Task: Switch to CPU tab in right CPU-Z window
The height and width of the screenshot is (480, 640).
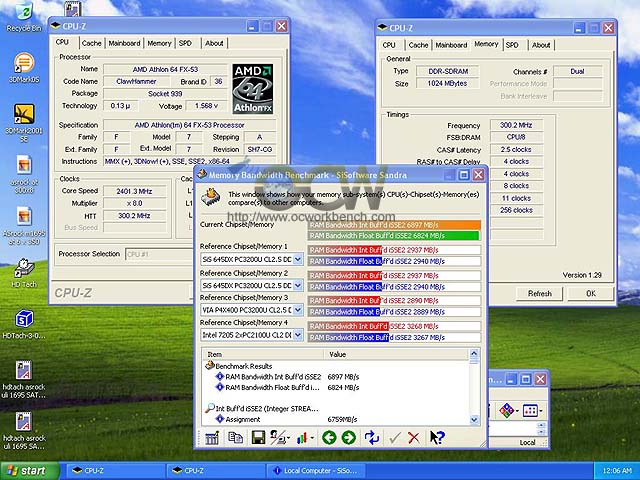Action: click(389, 45)
